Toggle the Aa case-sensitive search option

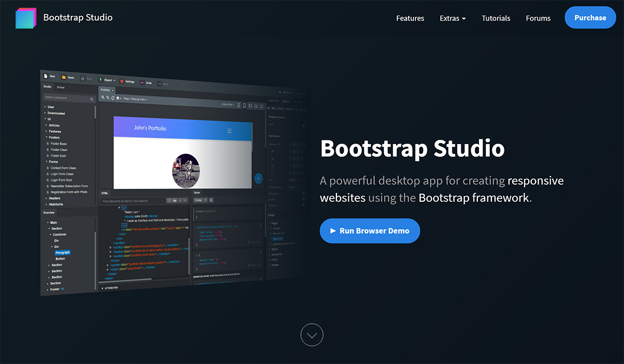pos(175,201)
